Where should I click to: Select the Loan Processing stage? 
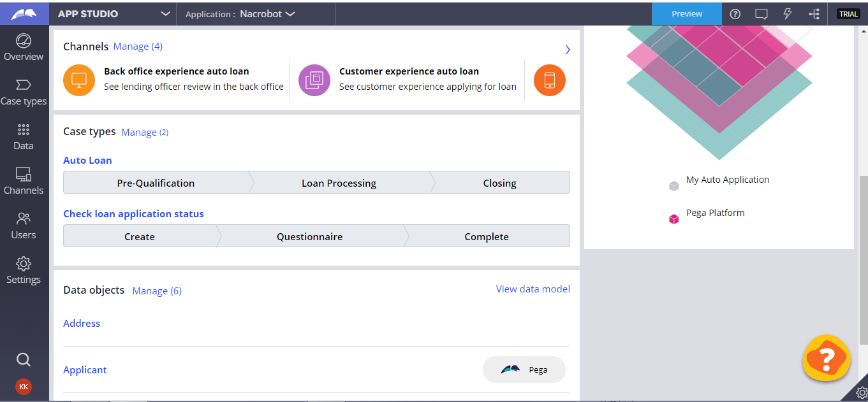click(x=339, y=183)
